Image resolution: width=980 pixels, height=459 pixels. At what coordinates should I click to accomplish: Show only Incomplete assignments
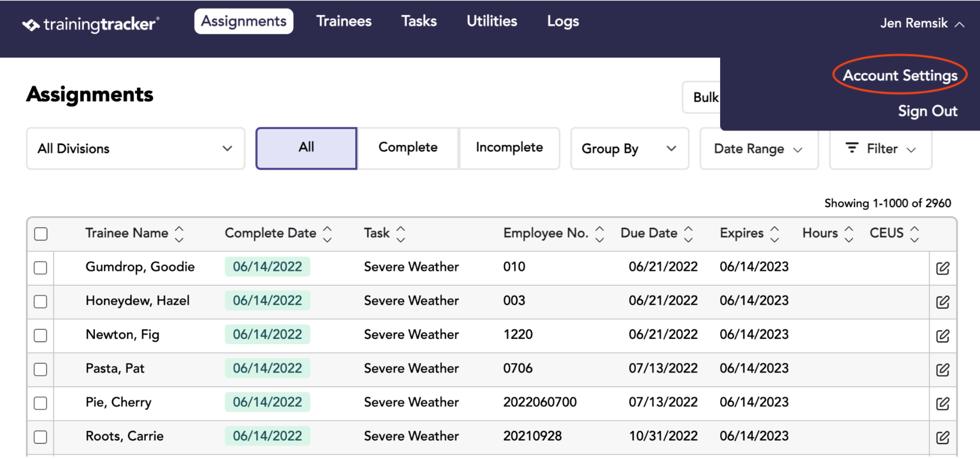tap(509, 148)
